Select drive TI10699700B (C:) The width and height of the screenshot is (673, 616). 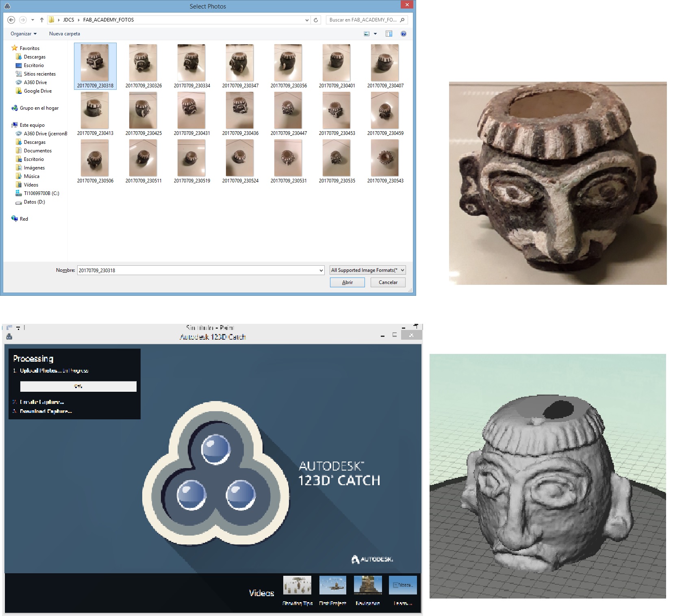coord(41,193)
